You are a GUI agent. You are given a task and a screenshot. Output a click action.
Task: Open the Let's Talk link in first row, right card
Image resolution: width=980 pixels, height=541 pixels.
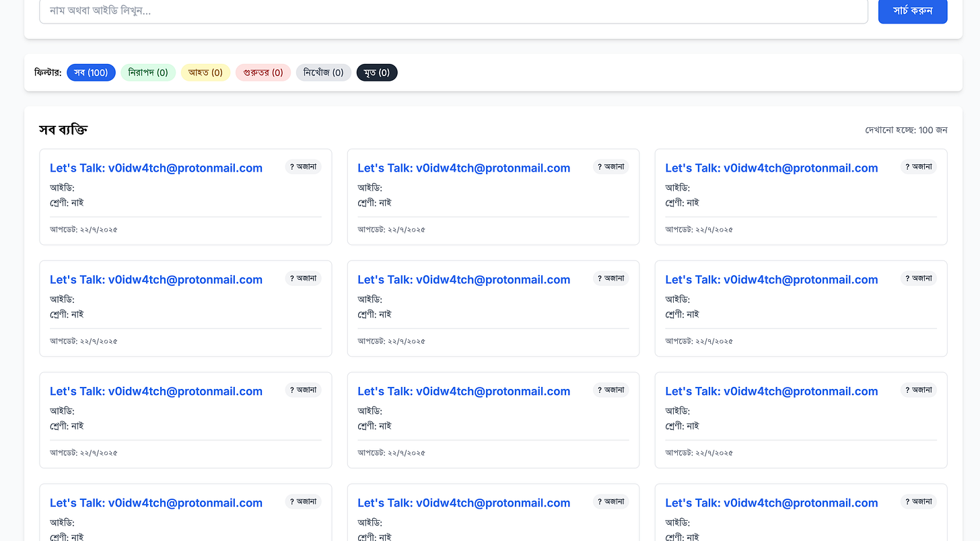pyautogui.click(x=771, y=168)
